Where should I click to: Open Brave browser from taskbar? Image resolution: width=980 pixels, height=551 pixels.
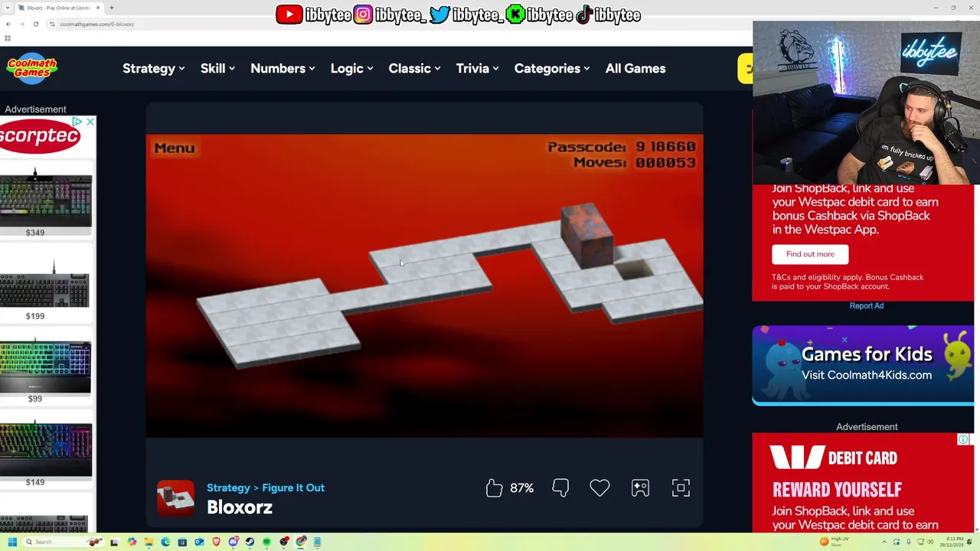pos(216,542)
